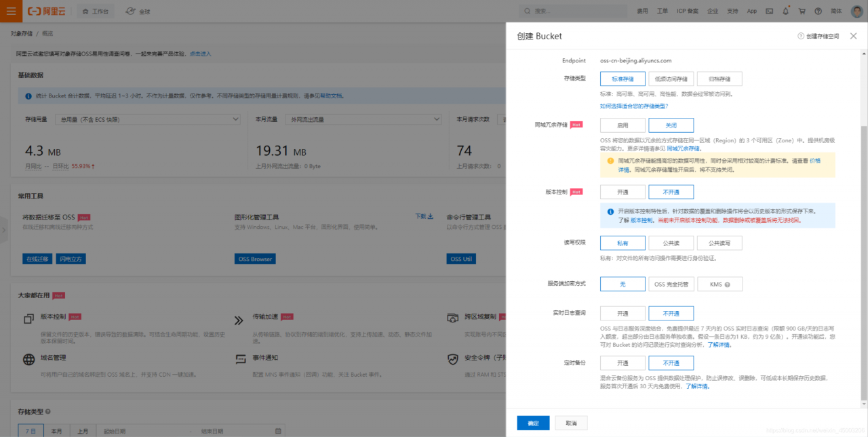Turn on 版本控制 with 开通
This screenshot has width=868, height=437.
[623, 192]
